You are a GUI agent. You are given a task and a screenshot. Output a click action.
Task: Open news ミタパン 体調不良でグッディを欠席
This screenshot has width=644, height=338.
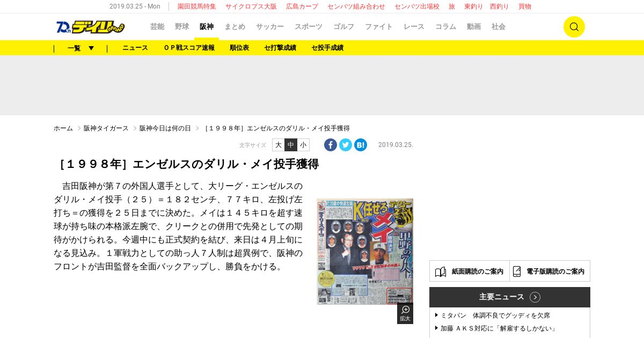[495, 315]
